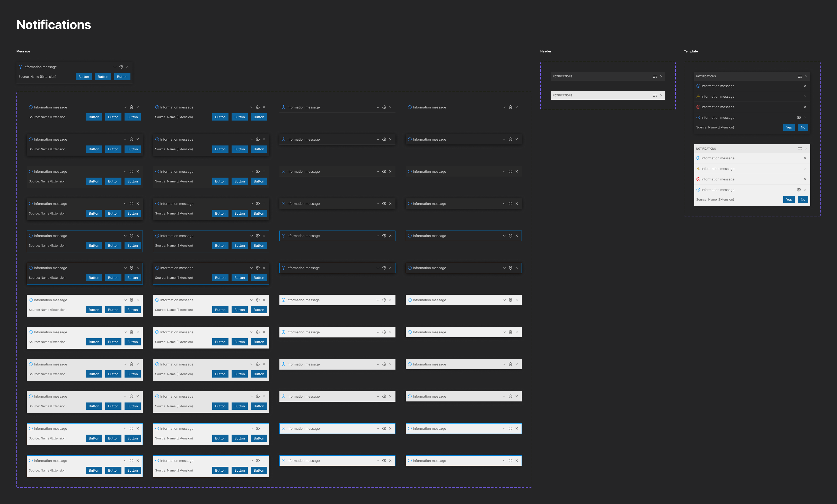The image size is (837, 504).
Task: Click the Notifications page title
Action: (x=54, y=25)
